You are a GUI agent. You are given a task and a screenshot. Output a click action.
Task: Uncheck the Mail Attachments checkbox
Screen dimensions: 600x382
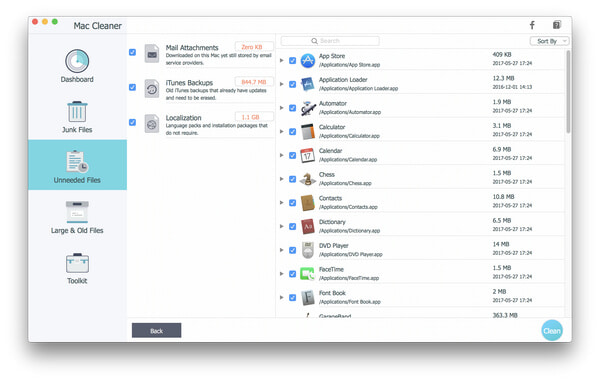coord(132,52)
